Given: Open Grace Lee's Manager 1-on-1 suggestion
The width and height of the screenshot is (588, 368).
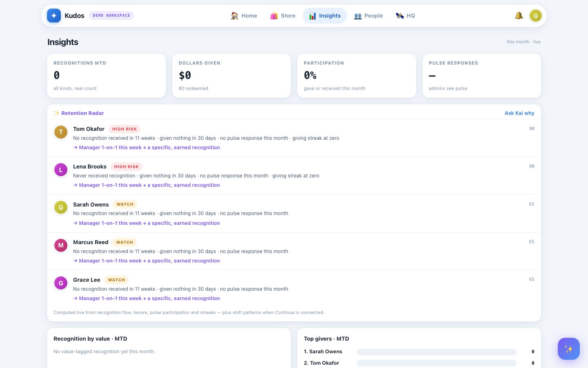Looking at the screenshot, I should pyautogui.click(x=147, y=298).
